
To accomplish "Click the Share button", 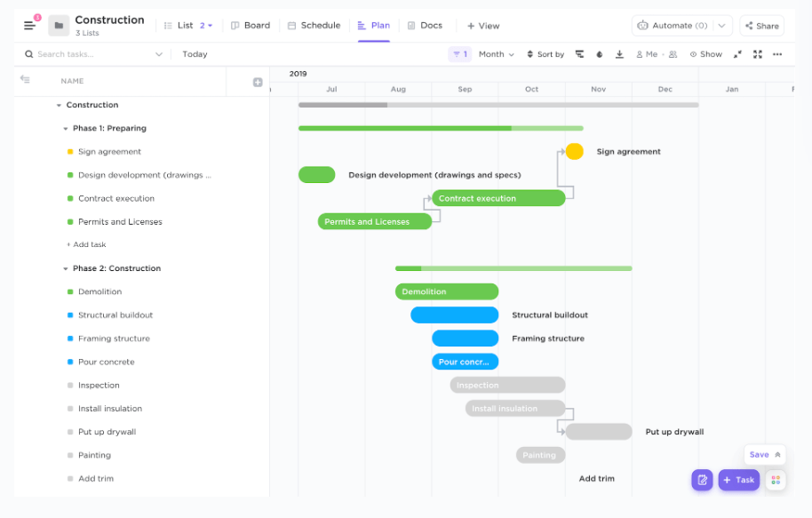I will (761, 26).
